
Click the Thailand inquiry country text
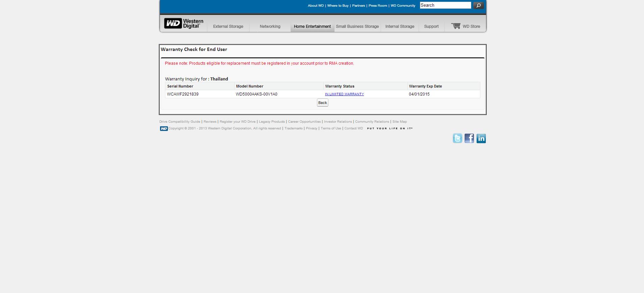click(219, 79)
